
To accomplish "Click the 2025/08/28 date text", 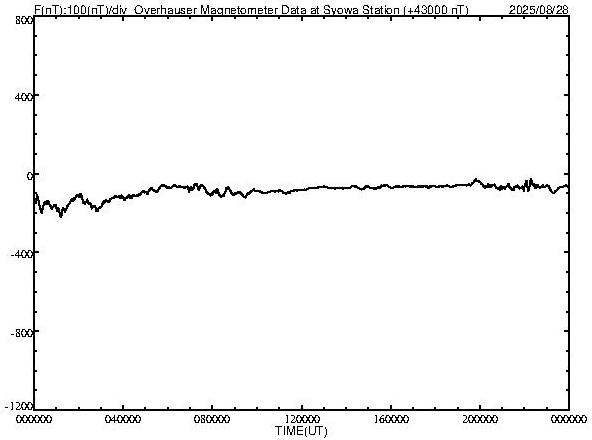I will pyautogui.click(x=538, y=9).
